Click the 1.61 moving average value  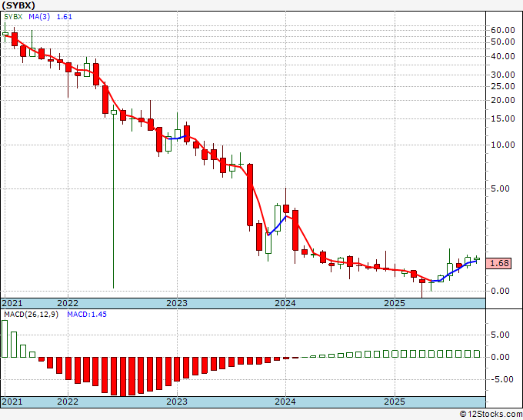[x=65, y=17]
